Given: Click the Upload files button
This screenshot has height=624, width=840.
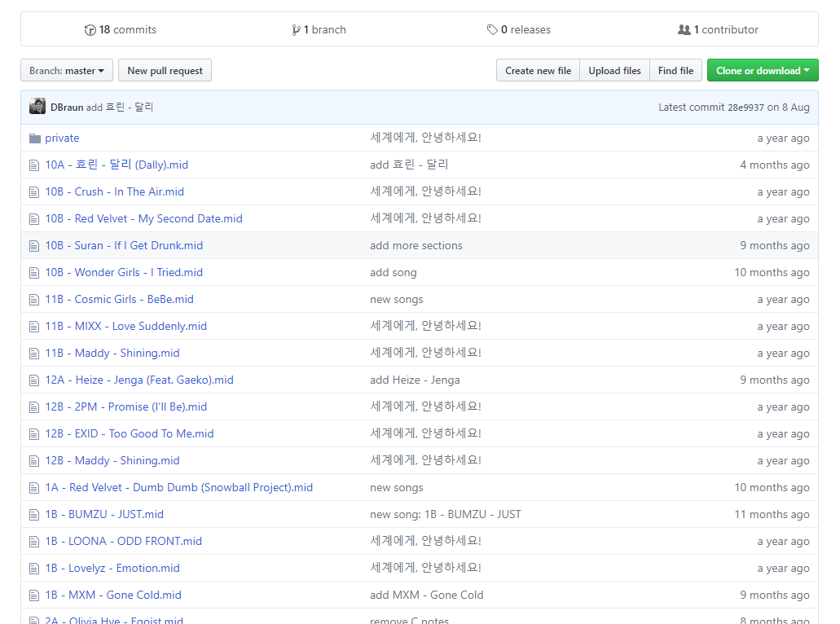Looking at the screenshot, I should point(614,70).
